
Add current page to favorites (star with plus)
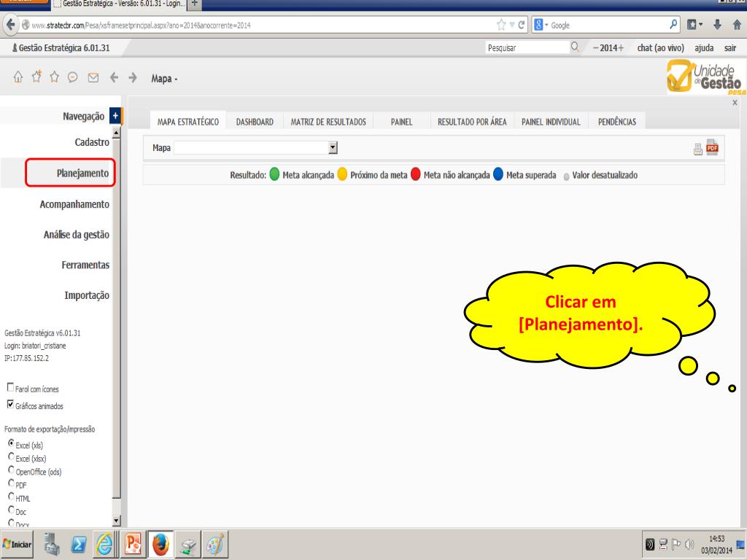[x=36, y=76]
